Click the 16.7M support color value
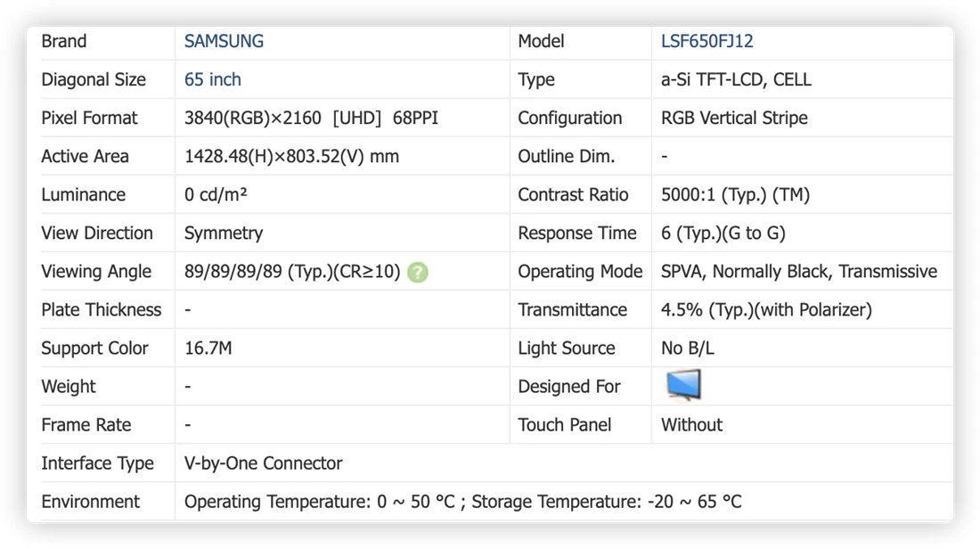Image resolution: width=980 pixels, height=549 pixels. coord(208,348)
